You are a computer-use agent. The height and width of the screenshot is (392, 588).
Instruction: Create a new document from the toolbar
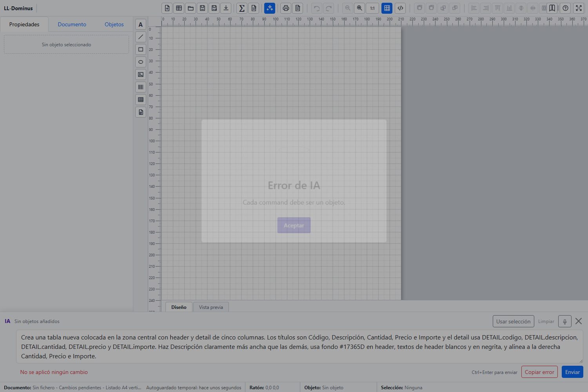(x=167, y=8)
